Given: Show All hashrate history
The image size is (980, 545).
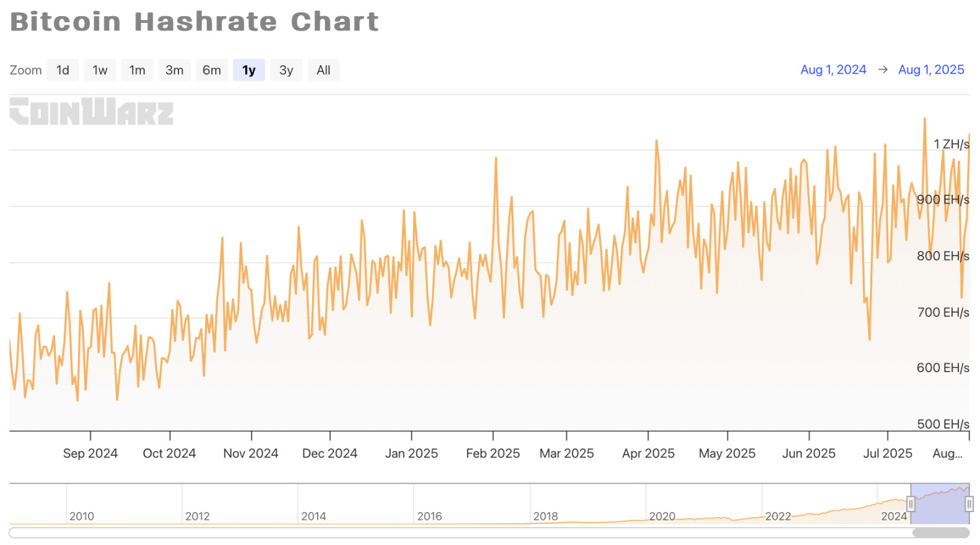Looking at the screenshot, I should [323, 70].
